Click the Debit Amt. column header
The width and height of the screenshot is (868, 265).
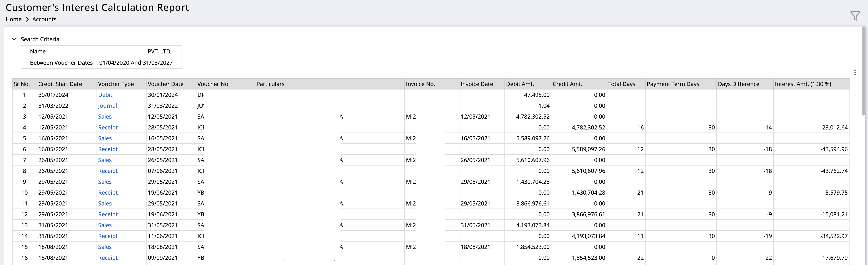pos(528,84)
